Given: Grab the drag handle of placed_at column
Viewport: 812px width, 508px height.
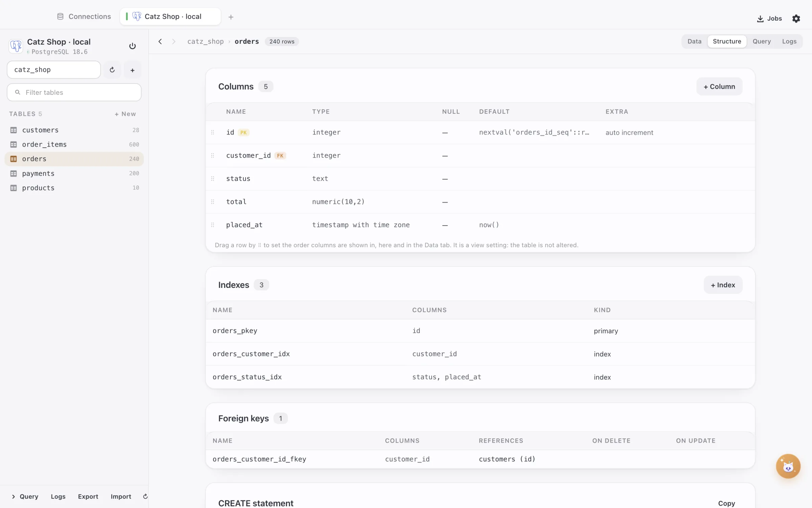Looking at the screenshot, I should pyautogui.click(x=212, y=225).
